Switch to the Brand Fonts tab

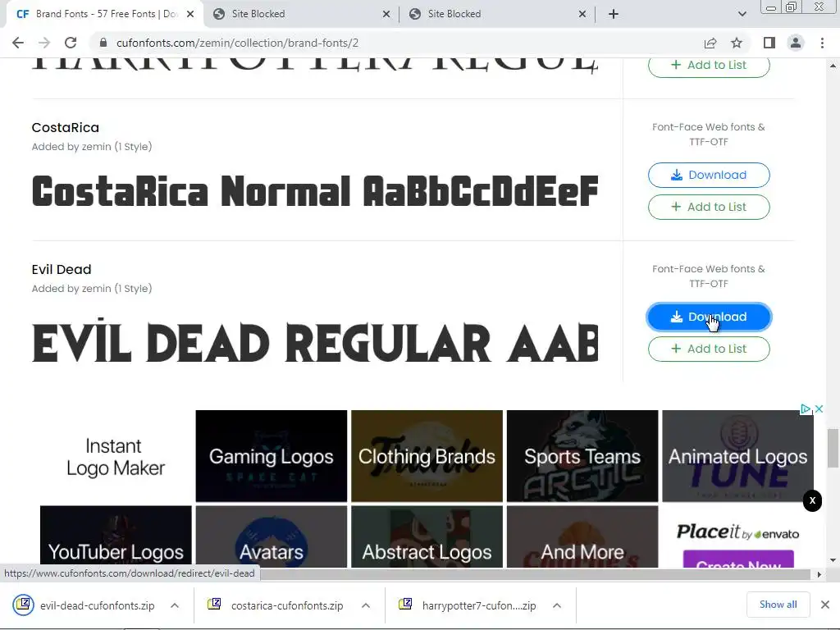104,14
